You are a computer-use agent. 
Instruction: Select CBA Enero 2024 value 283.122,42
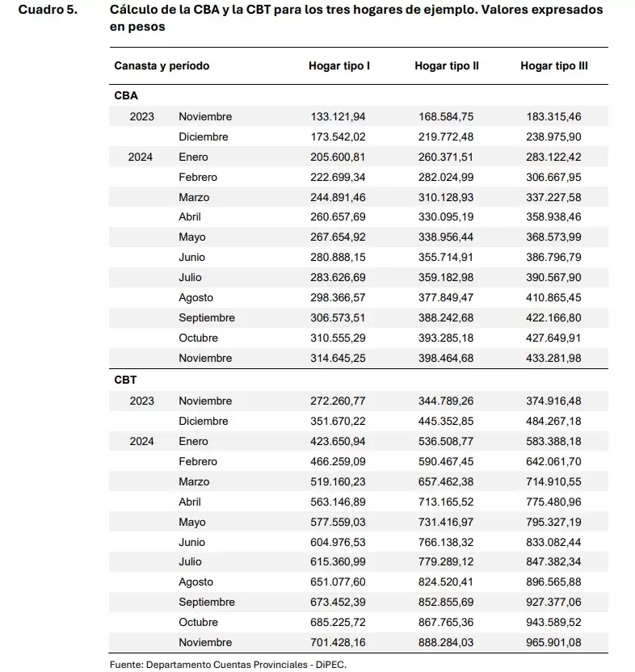553,157
